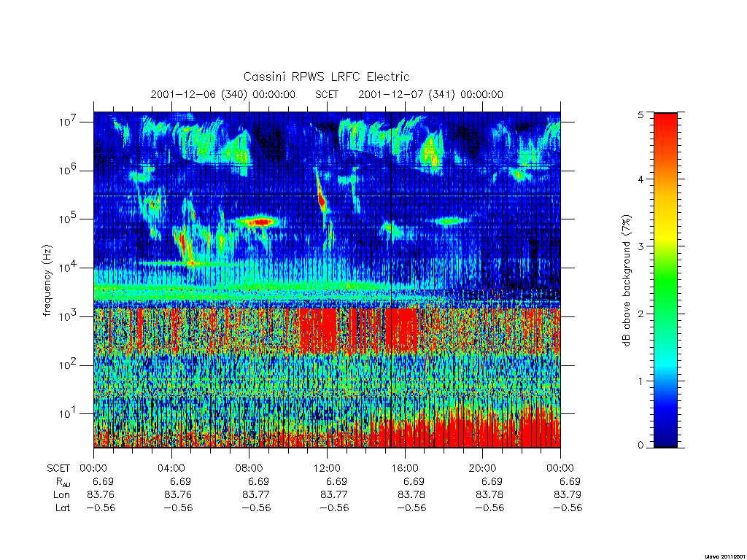Image resolution: width=747 pixels, height=560 pixels.
Task: Click the 10^2 frequency tick label
Action: point(69,365)
